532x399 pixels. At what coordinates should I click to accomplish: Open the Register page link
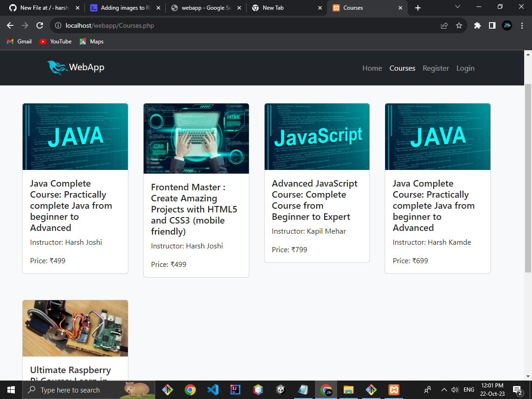tap(435, 68)
